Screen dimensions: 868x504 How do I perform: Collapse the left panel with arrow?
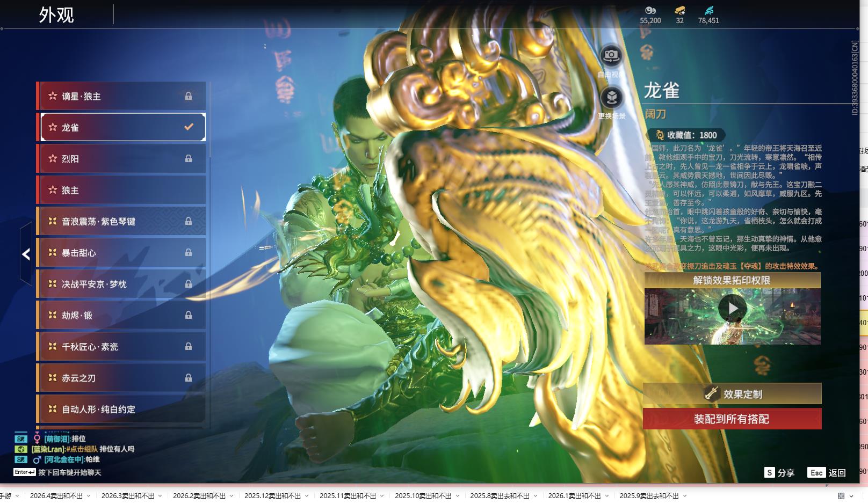tap(26, 254)
